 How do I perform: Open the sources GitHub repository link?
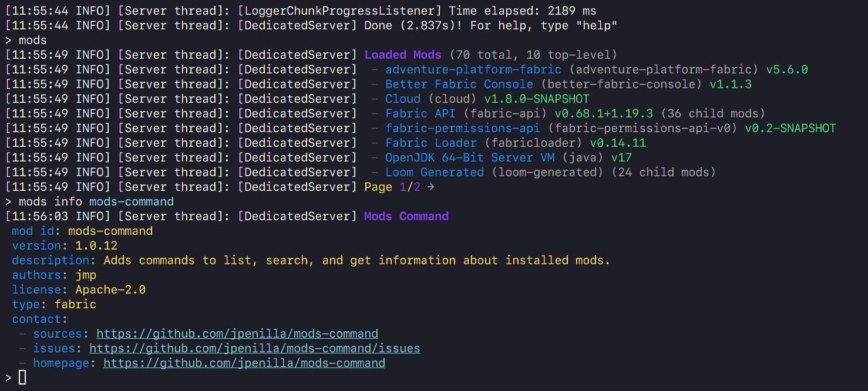[237, 334]
